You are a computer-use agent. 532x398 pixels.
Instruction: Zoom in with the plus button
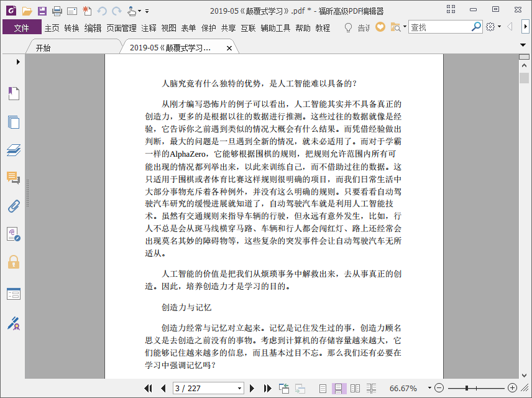[x=512, y=388]
